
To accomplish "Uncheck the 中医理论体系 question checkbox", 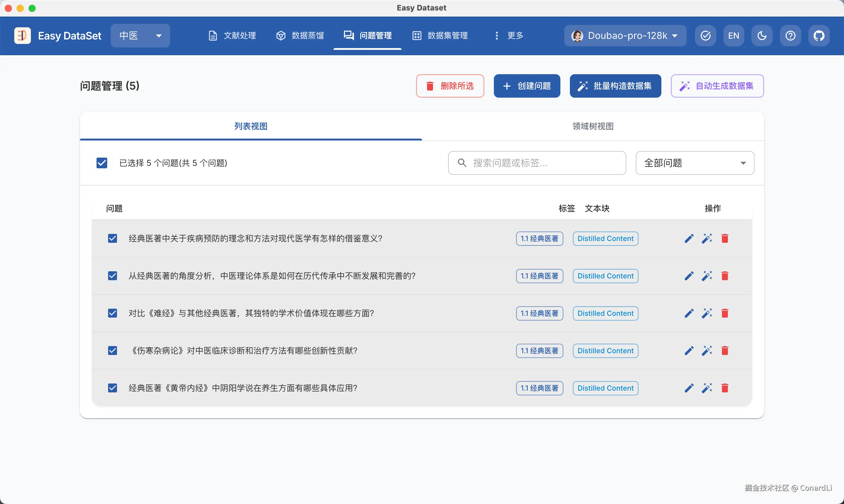I will point(113,276).
